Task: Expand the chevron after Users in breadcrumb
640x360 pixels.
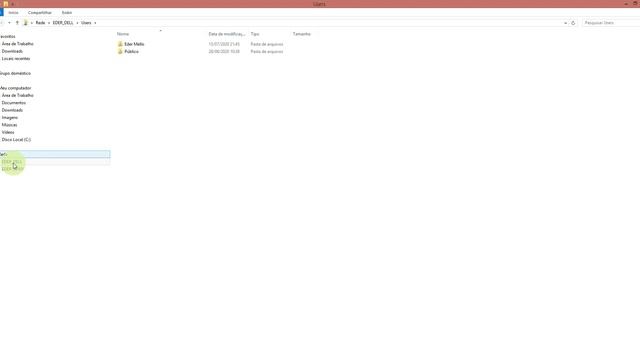Action: click(x=95, y=23)
